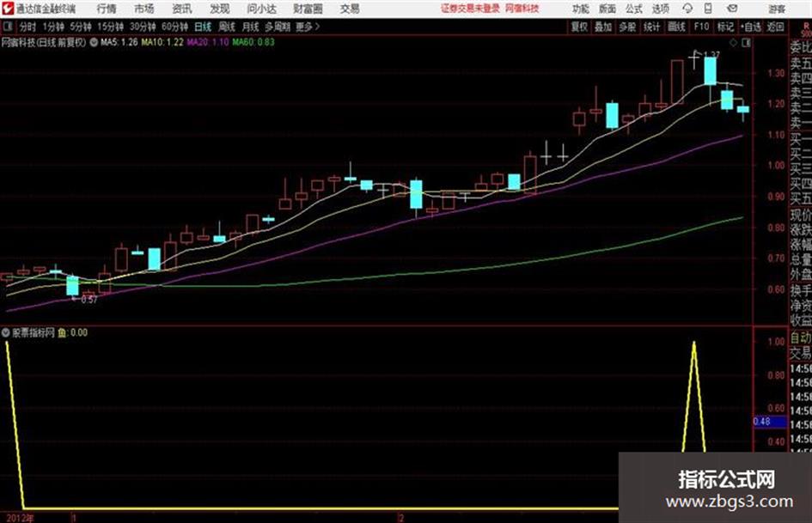Open the message envelope icon
The height and width of the screenshot is (523, 812).
coord(732,9)
